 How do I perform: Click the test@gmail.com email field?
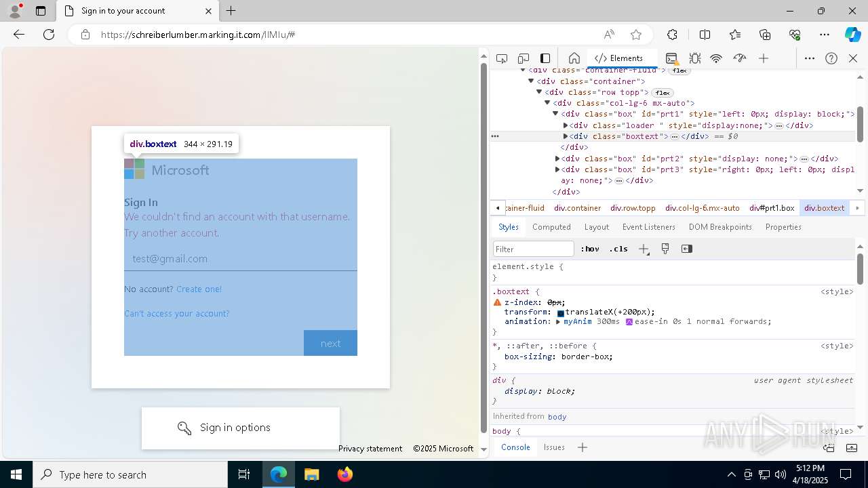241,258
